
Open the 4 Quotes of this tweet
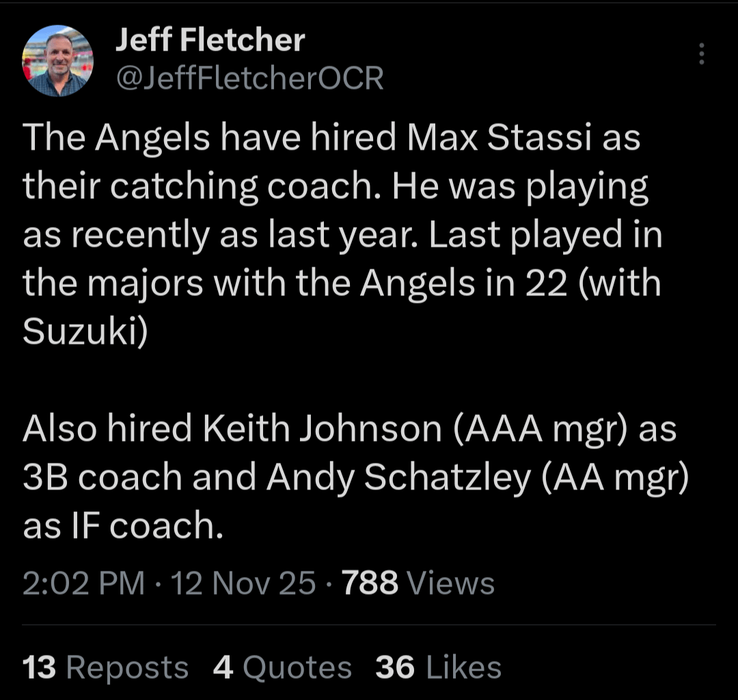pyautogui.click(x=284, y=667)
